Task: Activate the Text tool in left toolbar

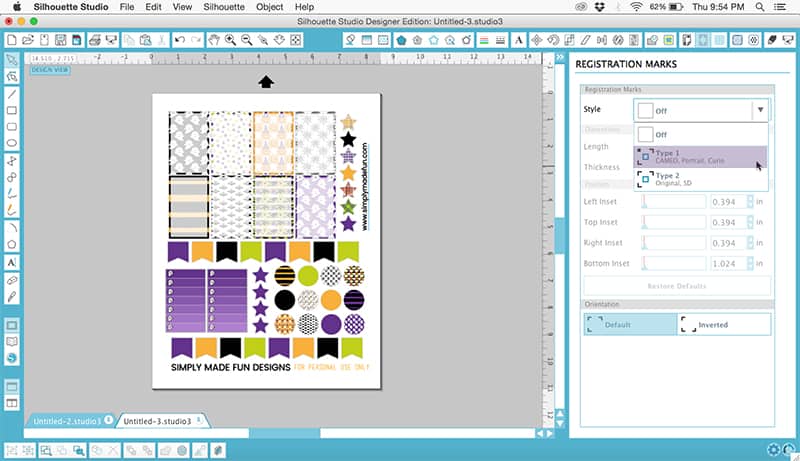Action: (x=11, y=263)
